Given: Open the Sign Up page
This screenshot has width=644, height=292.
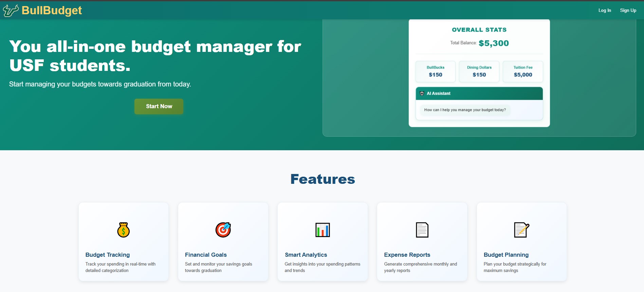Looking at the screenshot, I should pyautogui.click(x=628, y=11).
